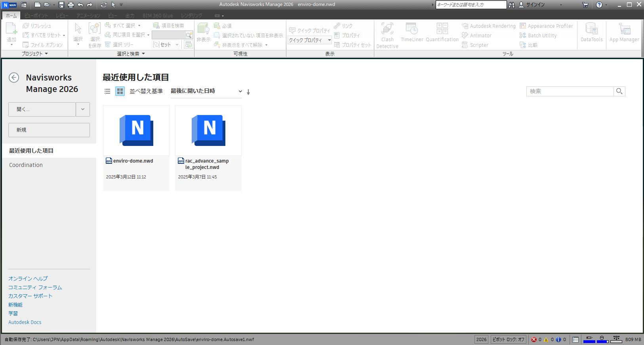Expand the Add (追加) dropdown arrow
This screenshot has height=345, width=644.
click(x=11, y=45)
